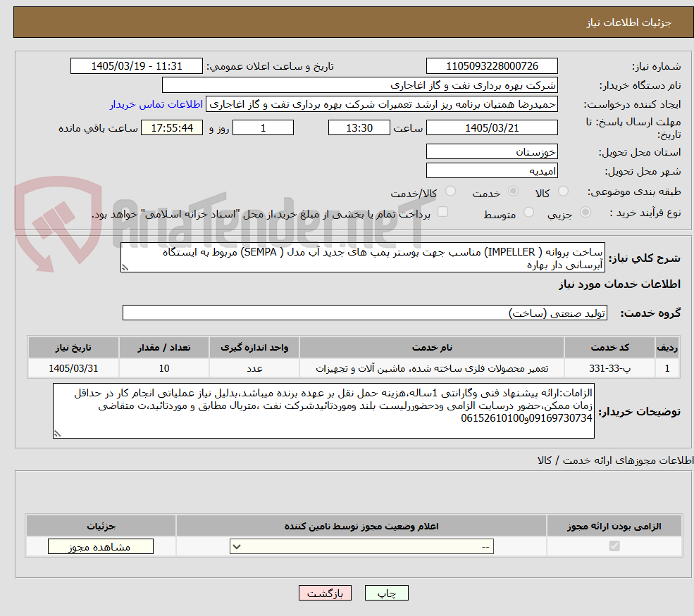Select the خدمت radio button
The height and width of the screenshot is (616, 694).
pyautogui.click(x=513, y=191)
